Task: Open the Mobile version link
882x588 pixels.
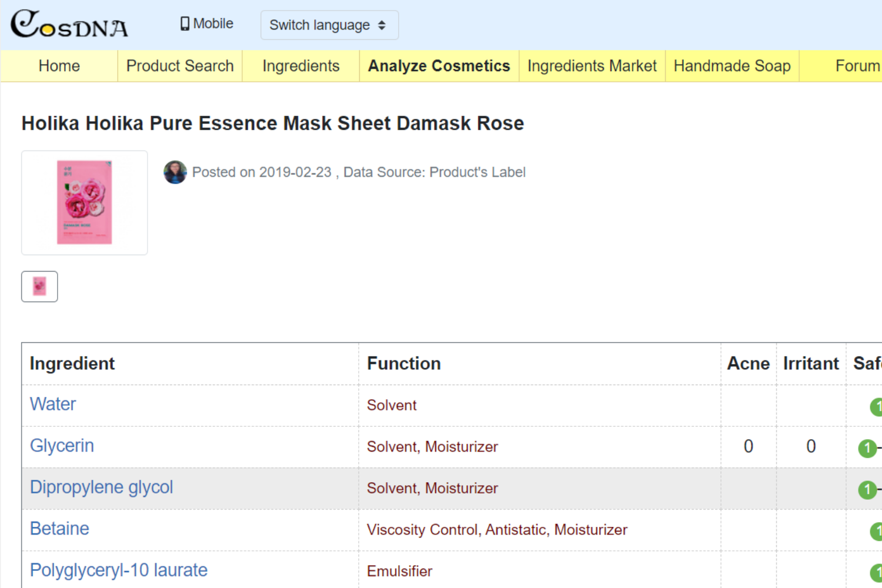Action: (206, 24)
